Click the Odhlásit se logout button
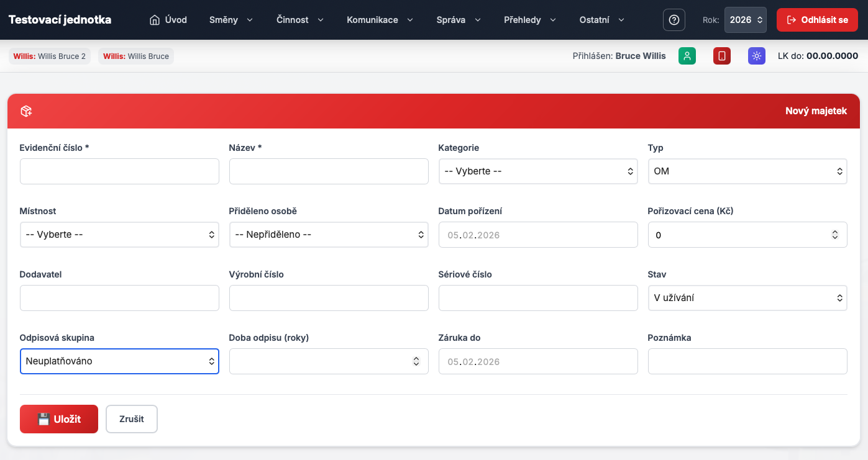Image resolution: width=868 pixels, height=460 pixels. [x=817, y=20]
